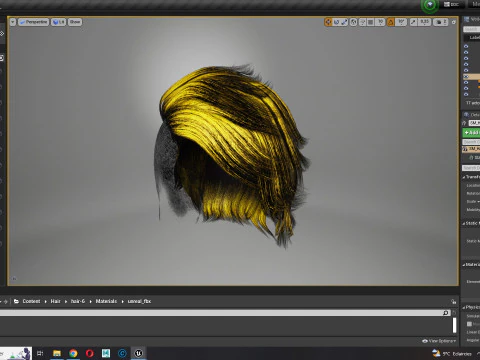Toggle the Physics section checkbox
The height and width of the screenshot is (360, 480).
pos(469,324)
